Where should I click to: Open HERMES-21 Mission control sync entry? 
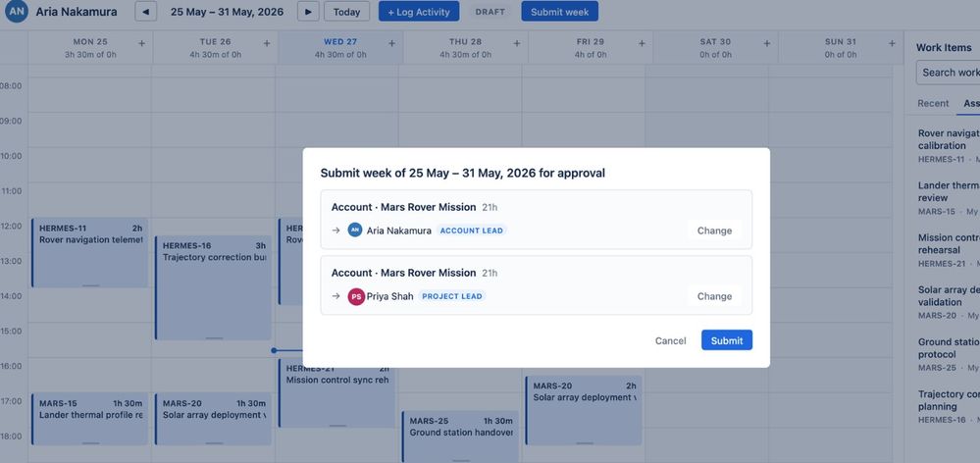click(336, 397)
